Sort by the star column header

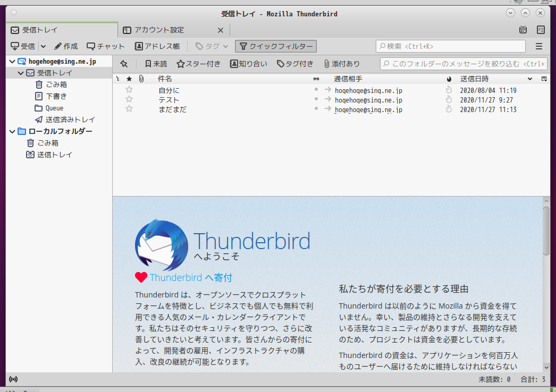(129, 79)
